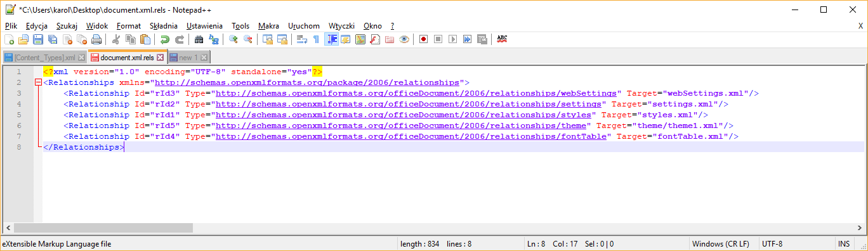
Task: Open the Składnia menu
Action: [164, 26]
